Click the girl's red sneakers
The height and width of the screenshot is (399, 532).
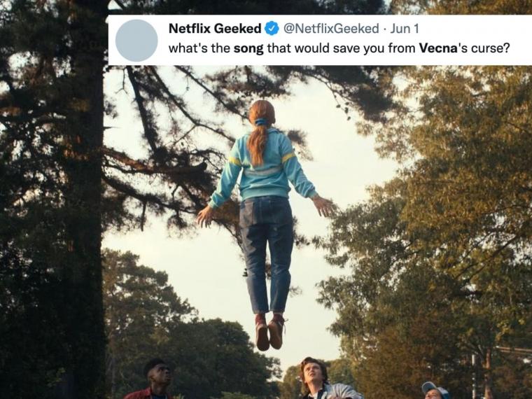[x=269, y=332]
